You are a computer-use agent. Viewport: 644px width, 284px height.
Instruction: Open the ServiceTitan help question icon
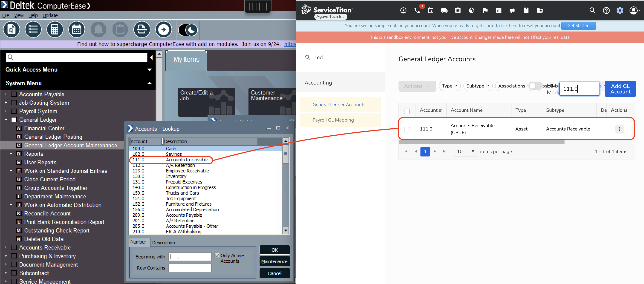606,10
